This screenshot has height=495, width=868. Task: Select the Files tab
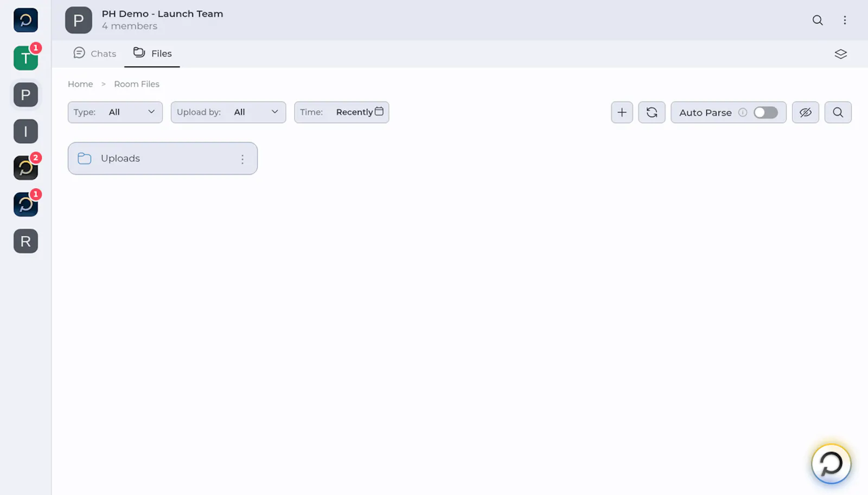[x=152, y=53]
